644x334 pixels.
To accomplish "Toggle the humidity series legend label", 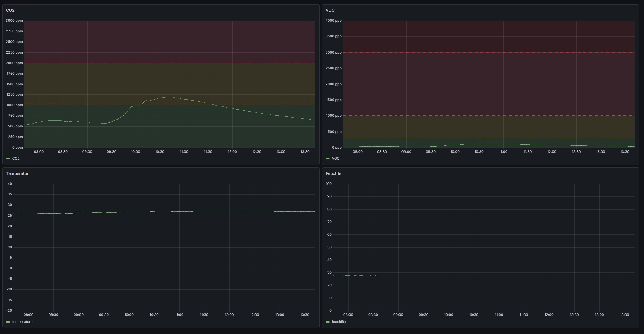I will tap(339, 322).
